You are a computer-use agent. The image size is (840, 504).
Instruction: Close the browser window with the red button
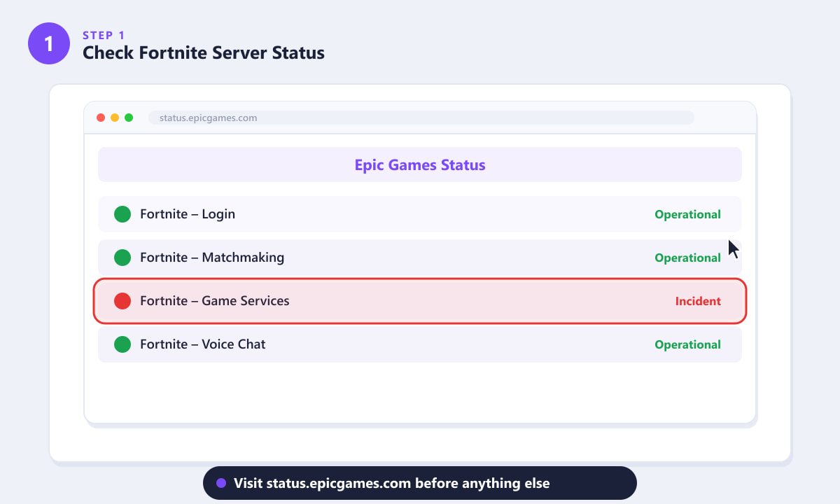point(101,118)
